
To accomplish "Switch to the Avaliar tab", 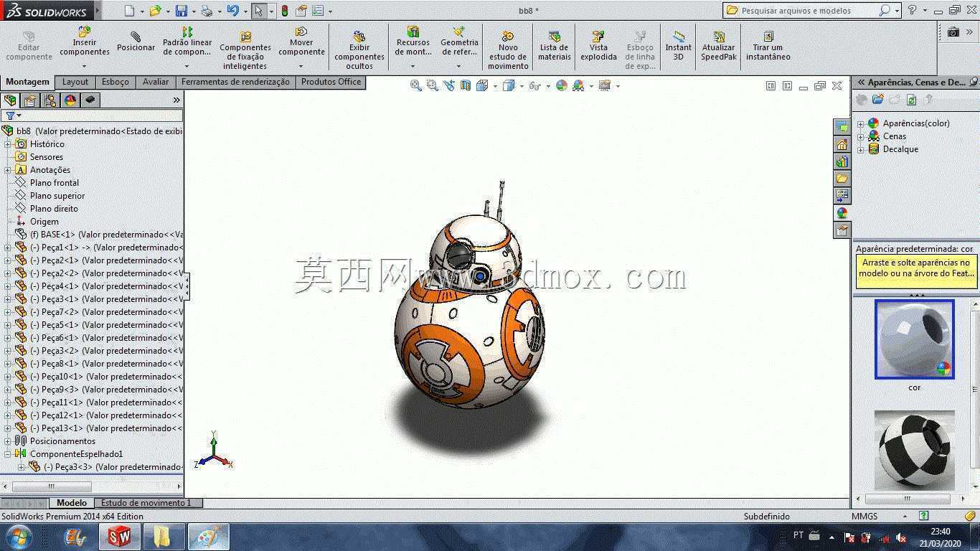I will (x=156, y=82).
